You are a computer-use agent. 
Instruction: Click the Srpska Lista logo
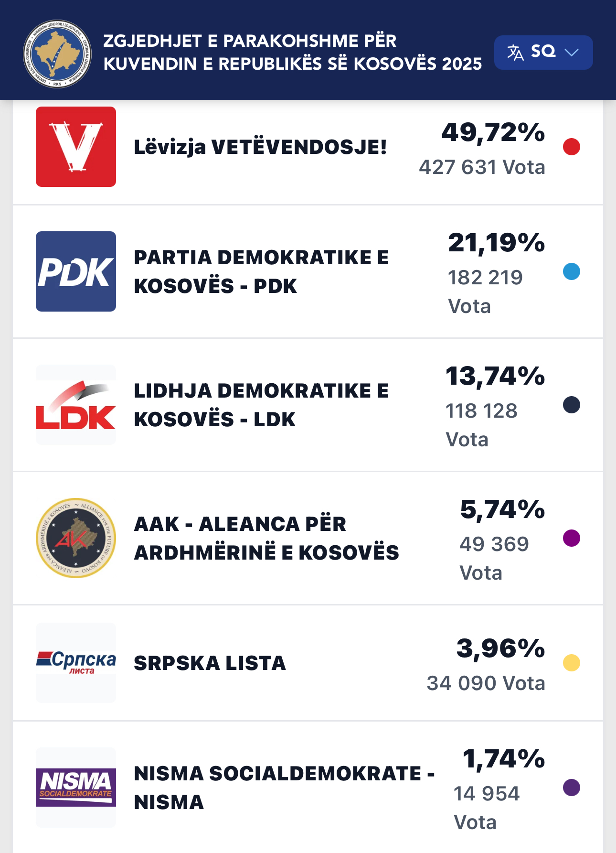click(76, 662)
